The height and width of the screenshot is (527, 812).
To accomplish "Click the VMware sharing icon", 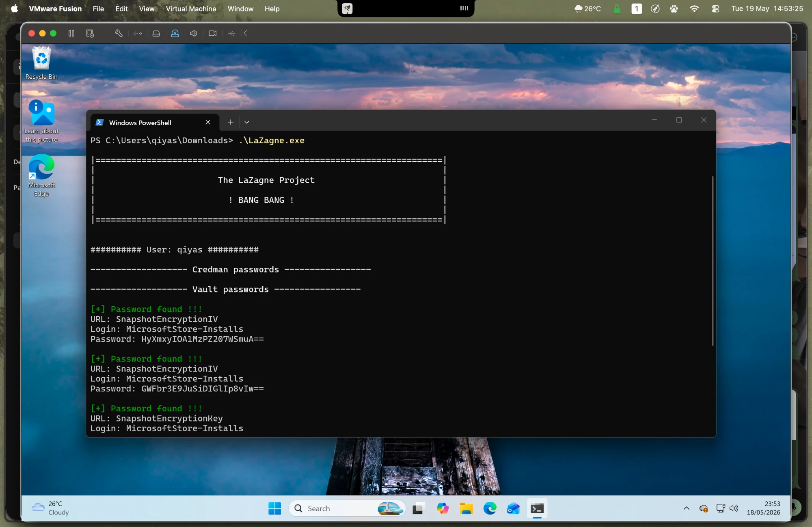I will point(231,33).
